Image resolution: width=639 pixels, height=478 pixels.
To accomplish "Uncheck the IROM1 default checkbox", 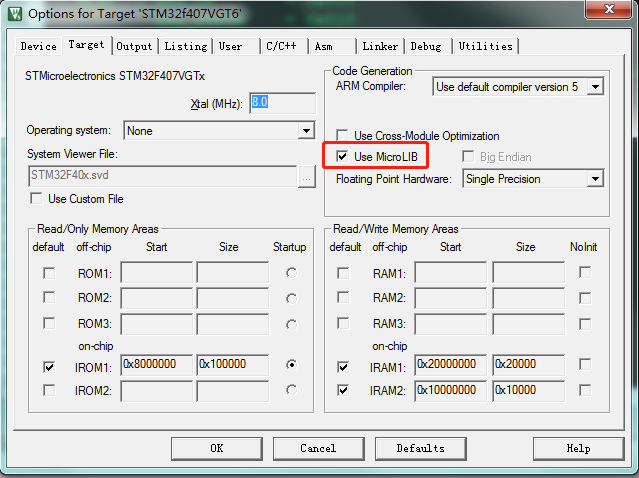I will tap(49, 367).
